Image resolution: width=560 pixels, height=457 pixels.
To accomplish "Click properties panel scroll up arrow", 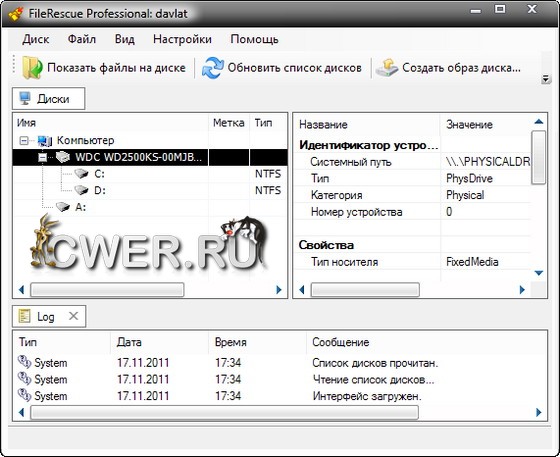I will click(539, 122).
